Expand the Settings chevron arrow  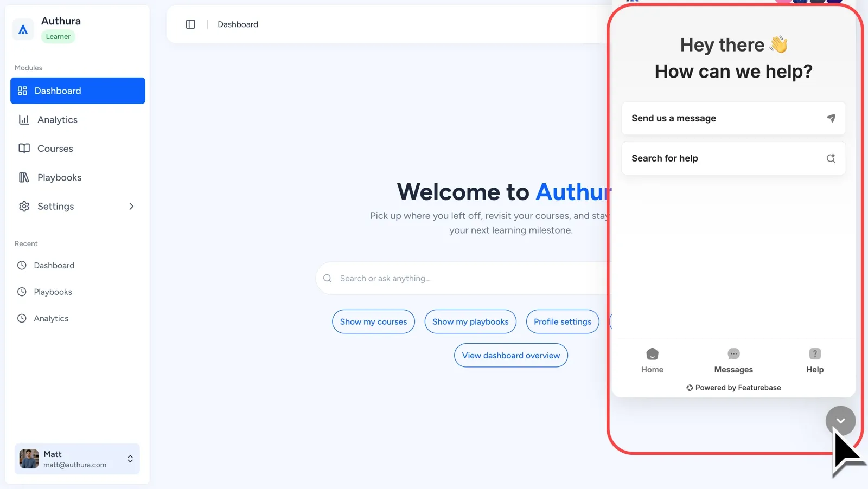click(131, 207)
